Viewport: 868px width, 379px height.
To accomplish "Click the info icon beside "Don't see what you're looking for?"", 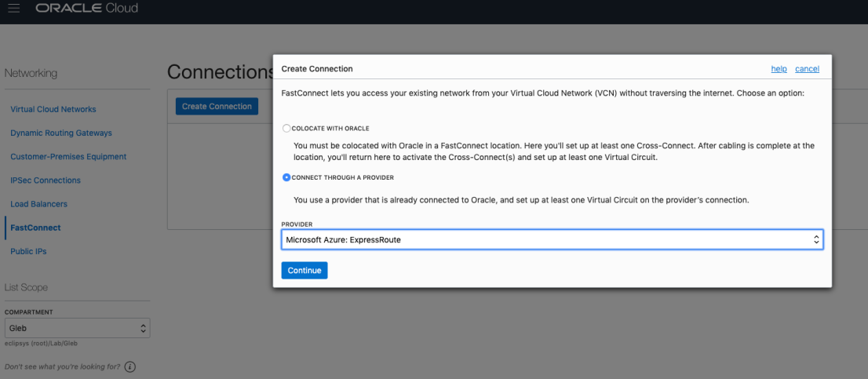I will point(130,366).
